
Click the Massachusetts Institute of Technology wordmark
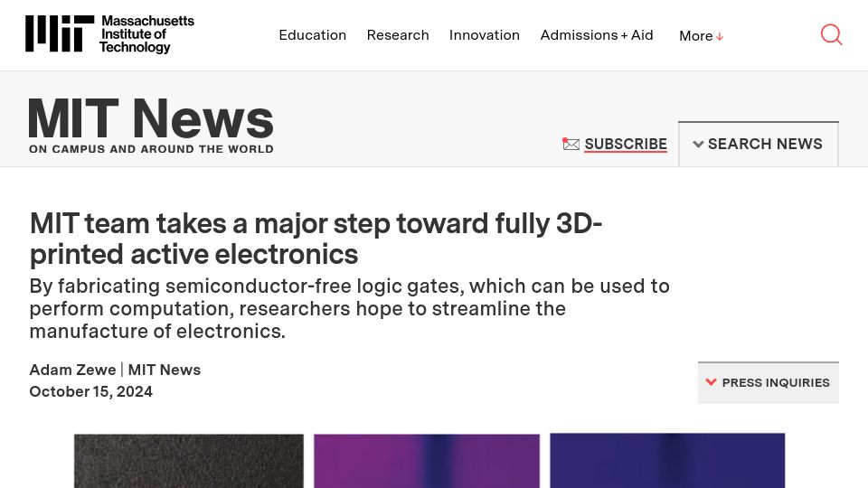(x=146, y=33)
